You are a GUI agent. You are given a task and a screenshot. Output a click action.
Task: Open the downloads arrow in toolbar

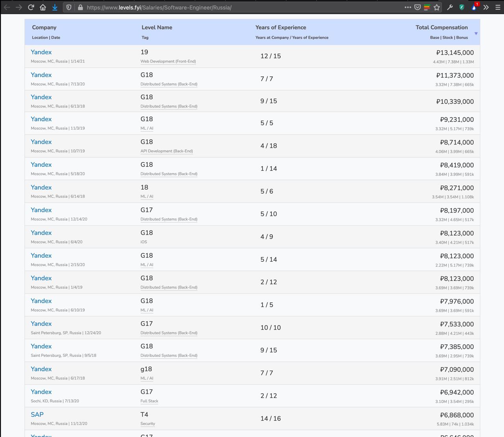point(55,7)
